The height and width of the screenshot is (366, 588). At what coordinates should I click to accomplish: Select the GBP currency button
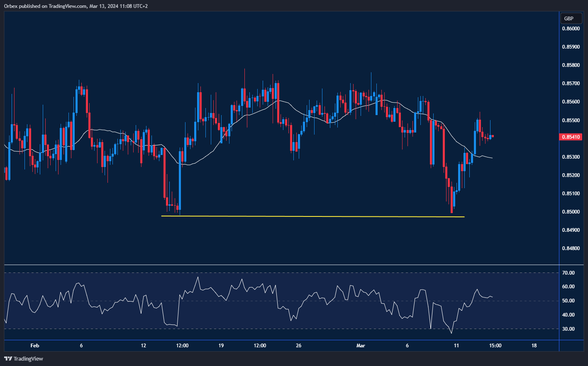(571, 18)
